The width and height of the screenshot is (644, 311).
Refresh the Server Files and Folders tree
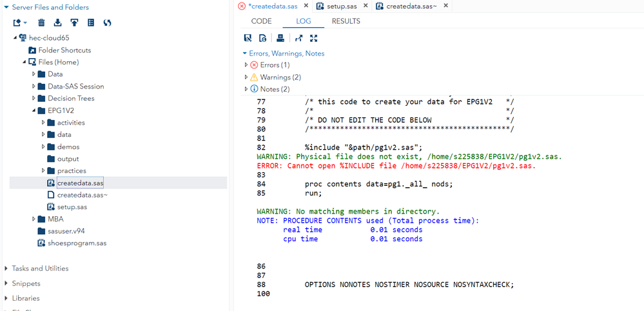[108, 23]
